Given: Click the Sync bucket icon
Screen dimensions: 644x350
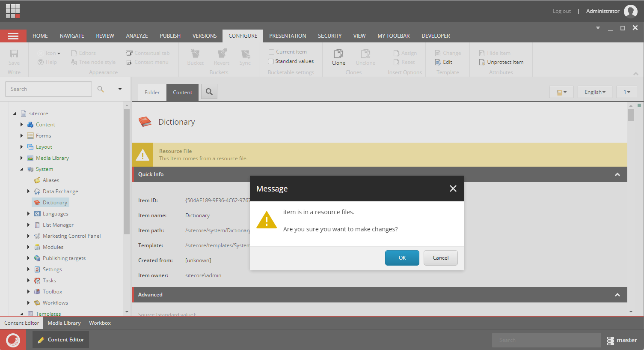Looking at the screenshot, I should click(245, 54).
